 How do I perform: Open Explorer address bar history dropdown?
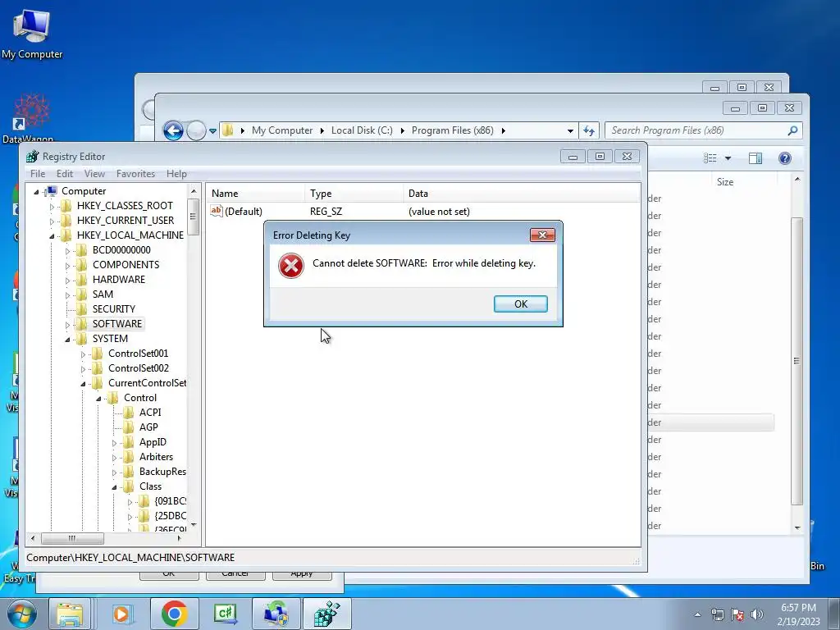(x=570, y=130)
